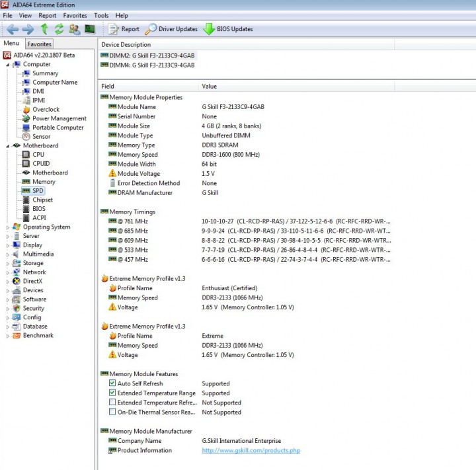Expand the Display node

pos(8,245)
